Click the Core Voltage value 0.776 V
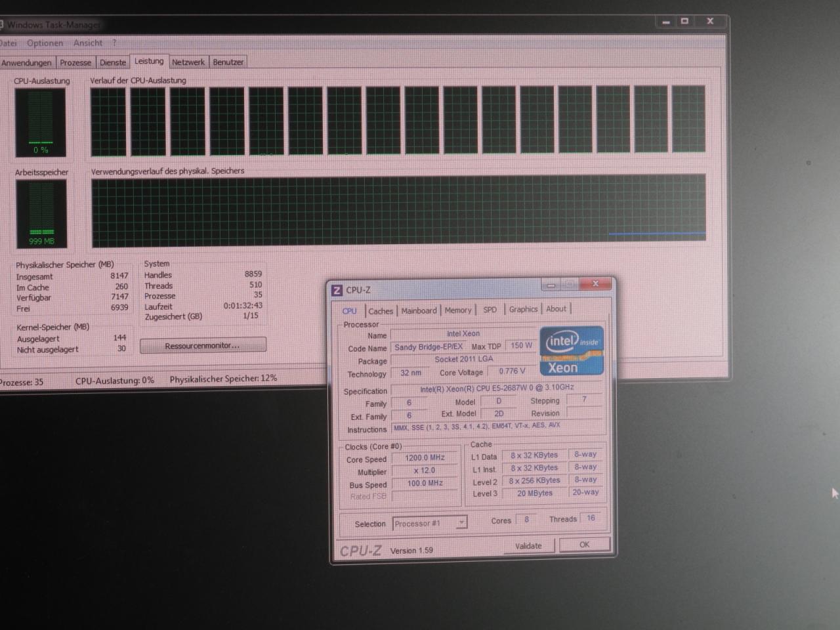 click(x=512, y=371)
